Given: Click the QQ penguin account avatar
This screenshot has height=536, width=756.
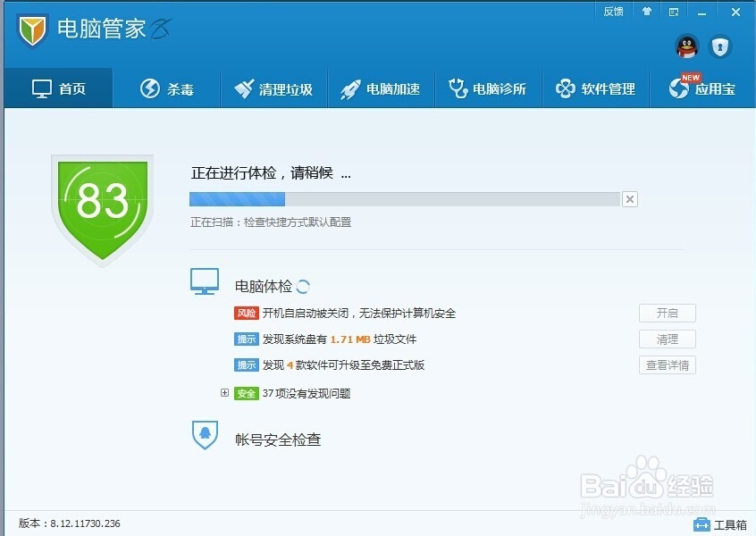Looking at the screenshot, I should (687, 46).
